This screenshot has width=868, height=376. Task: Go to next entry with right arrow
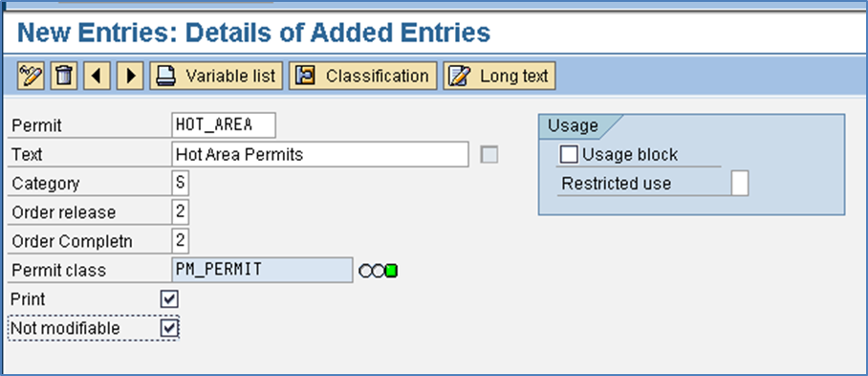pos(130,76)
